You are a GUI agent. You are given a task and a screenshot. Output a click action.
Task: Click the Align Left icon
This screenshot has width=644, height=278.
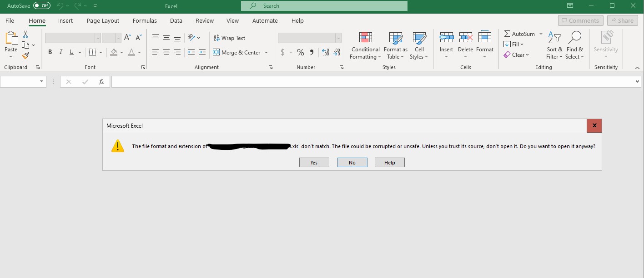click(156, 52)
